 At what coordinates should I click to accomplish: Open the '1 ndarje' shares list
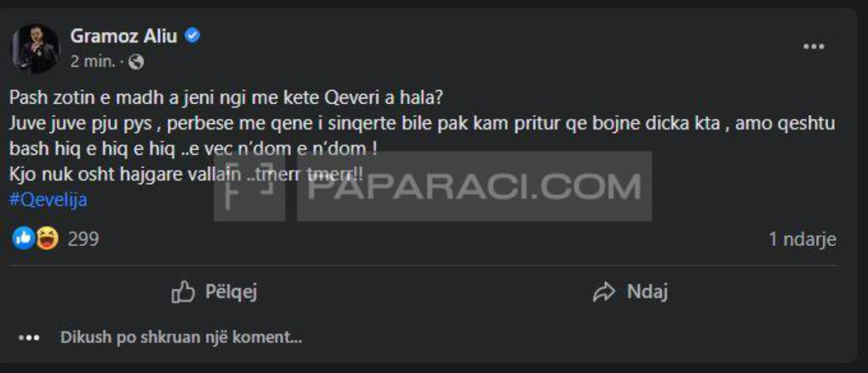[x=802, y=239]
